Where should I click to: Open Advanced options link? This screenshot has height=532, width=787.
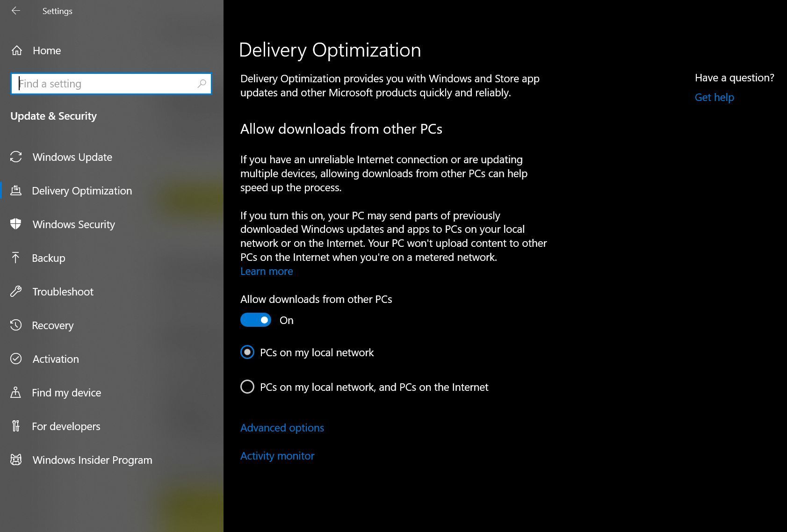[282, 428]
